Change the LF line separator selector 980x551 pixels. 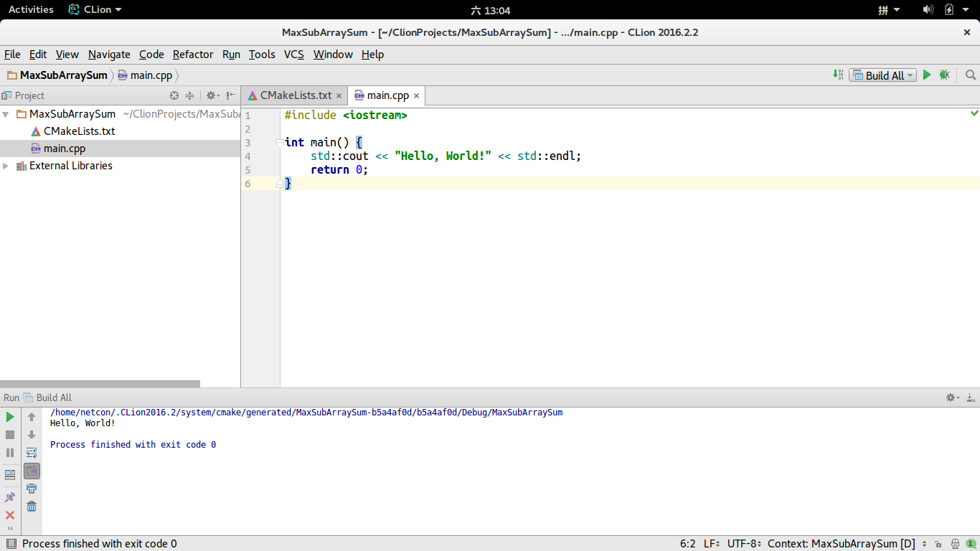tap(712, 544)
